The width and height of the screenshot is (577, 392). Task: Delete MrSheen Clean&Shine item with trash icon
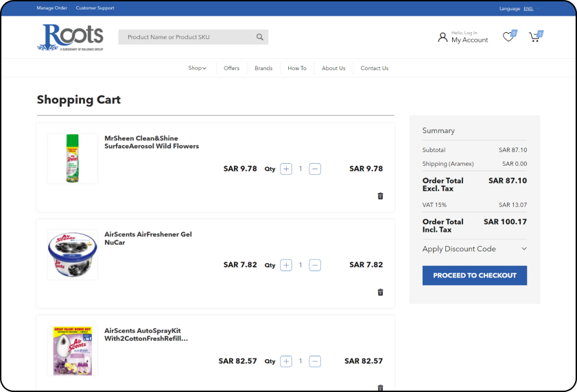[x=380, y=195]
